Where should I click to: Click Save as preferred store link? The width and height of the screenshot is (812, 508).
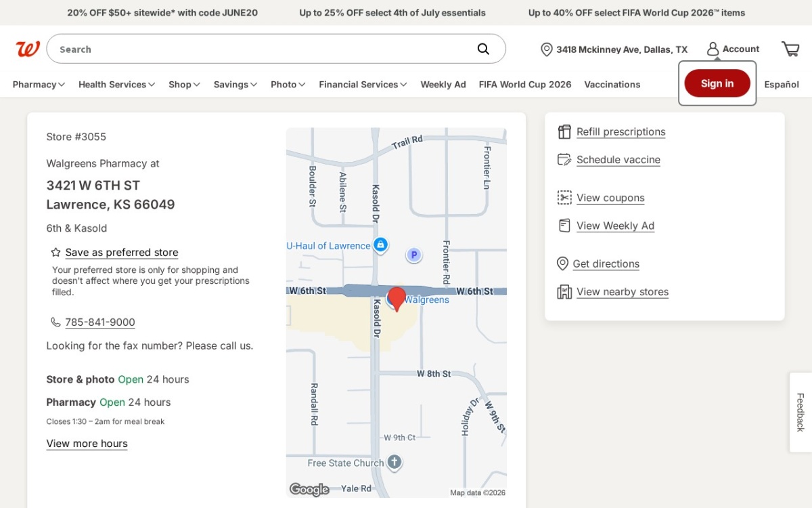click(122, 252)
